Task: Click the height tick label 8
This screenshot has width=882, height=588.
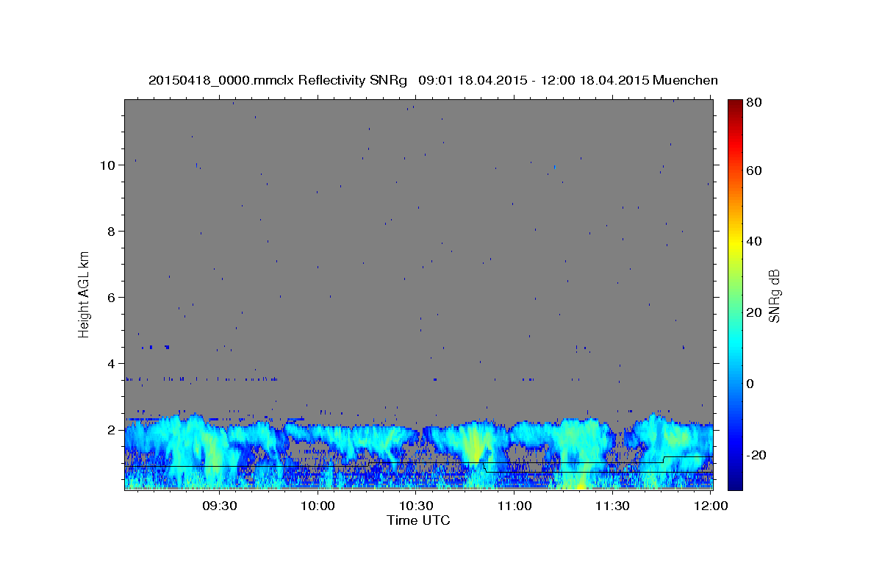Action: tap(112, 232)
